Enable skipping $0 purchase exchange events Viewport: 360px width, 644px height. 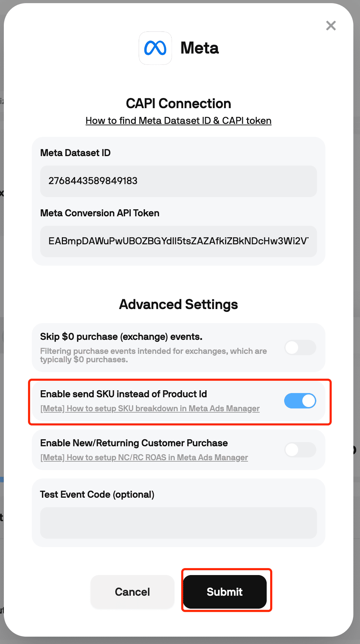tap(300, 348)
